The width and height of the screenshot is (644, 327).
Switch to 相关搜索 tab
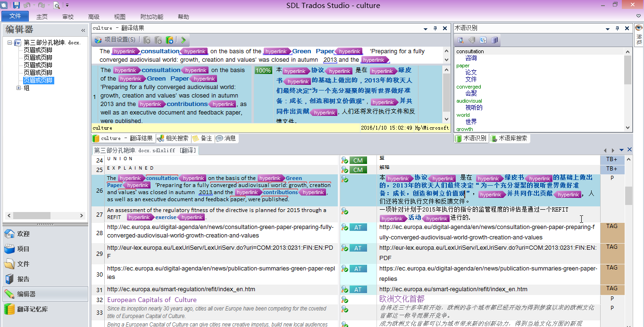click(x=173, y=139)
